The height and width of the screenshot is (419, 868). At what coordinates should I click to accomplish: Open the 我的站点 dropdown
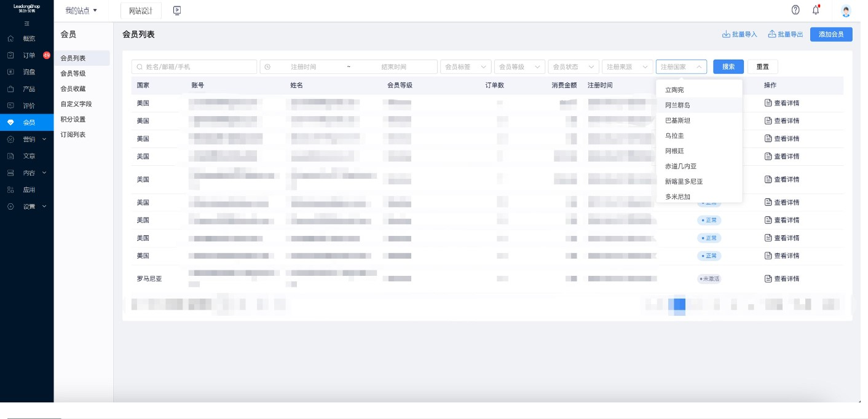(81, 10)
